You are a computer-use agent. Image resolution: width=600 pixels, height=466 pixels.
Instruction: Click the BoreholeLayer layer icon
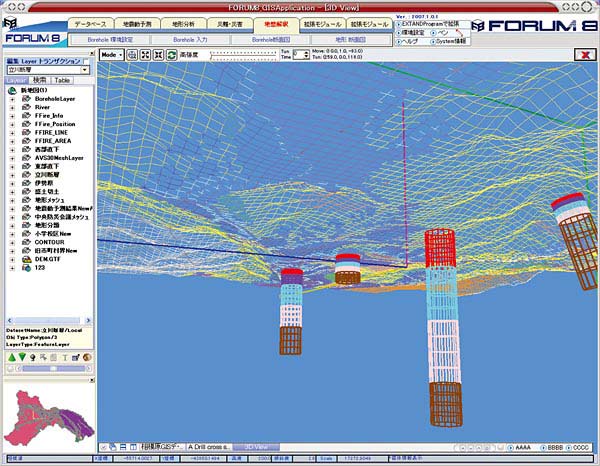26,99
